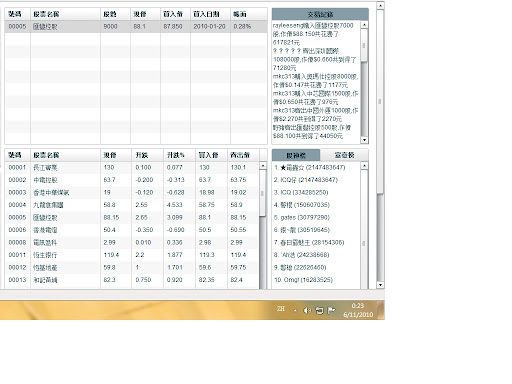This screenshot has width=512, height=384.
Task: Click the transaction log scroll-up arrow
Action: (364, 25)
